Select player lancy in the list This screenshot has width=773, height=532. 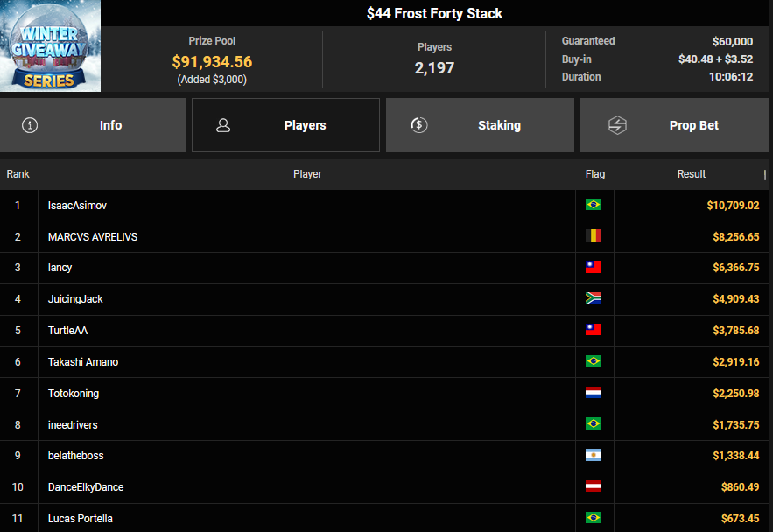point(60,268)
